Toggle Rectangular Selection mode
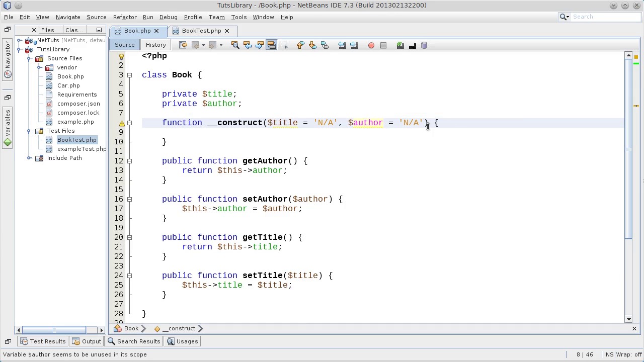This screenshot has width=644, height=362. pyautogui.click(x=283, y=45)
